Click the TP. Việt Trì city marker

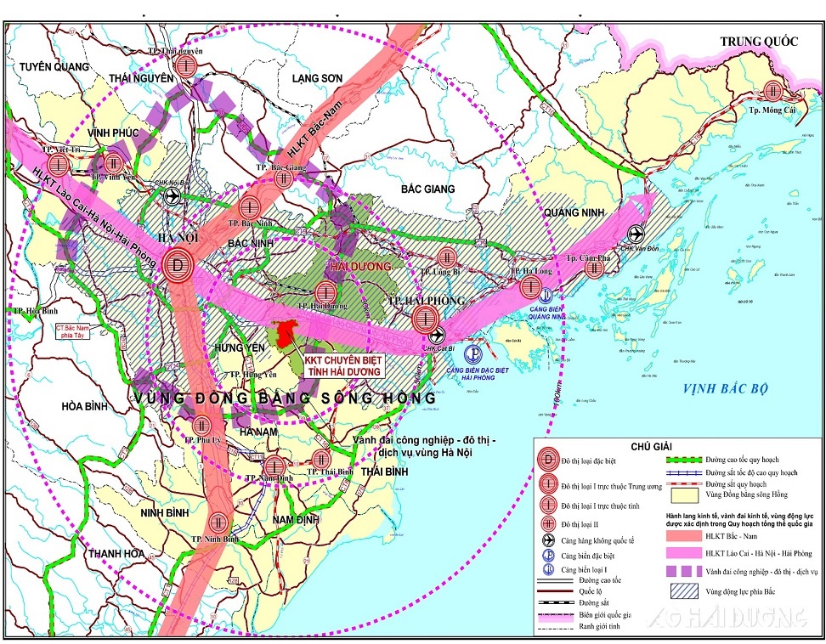click(58, 165)
